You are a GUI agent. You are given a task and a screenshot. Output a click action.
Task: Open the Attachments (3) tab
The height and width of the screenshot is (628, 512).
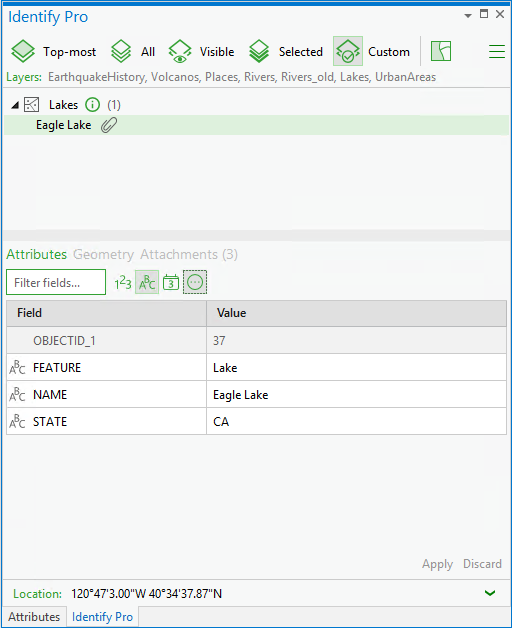[189, 254]
